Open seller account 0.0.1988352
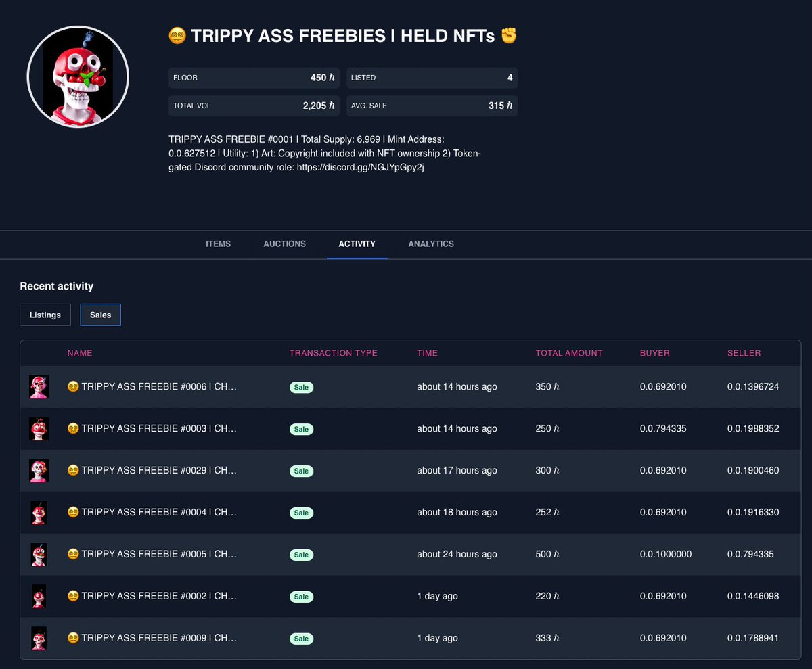812x669 pixels. pos(753,429)
